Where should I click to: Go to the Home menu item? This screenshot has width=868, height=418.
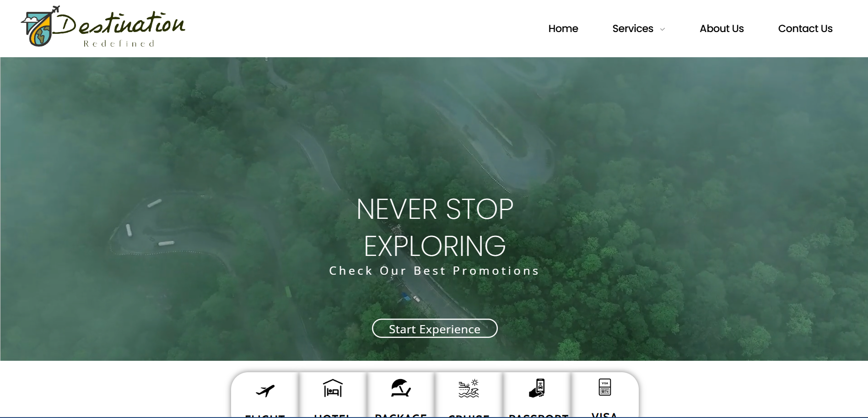(563, 28)
